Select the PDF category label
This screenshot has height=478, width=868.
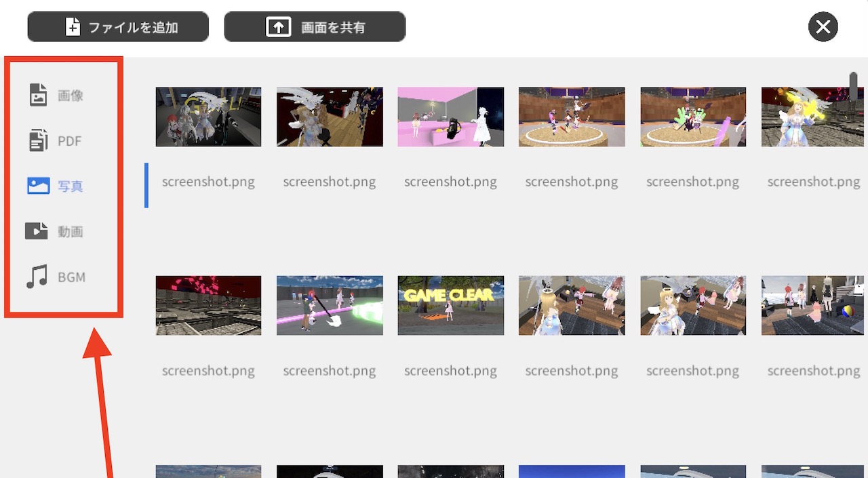pos(70,142)
